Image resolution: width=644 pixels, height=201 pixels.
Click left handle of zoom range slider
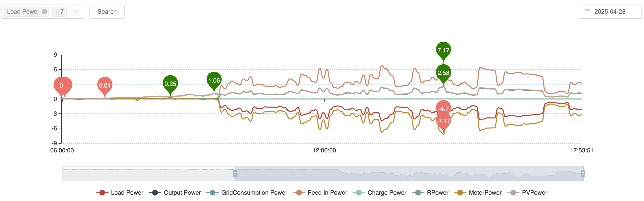coord(235,174)
